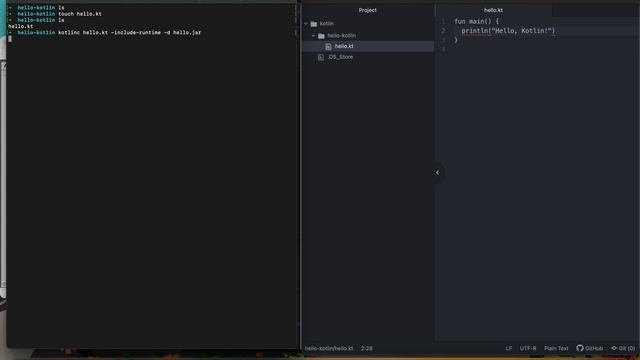Click line number 1 in editor gutter

click(x=443, y=21)
